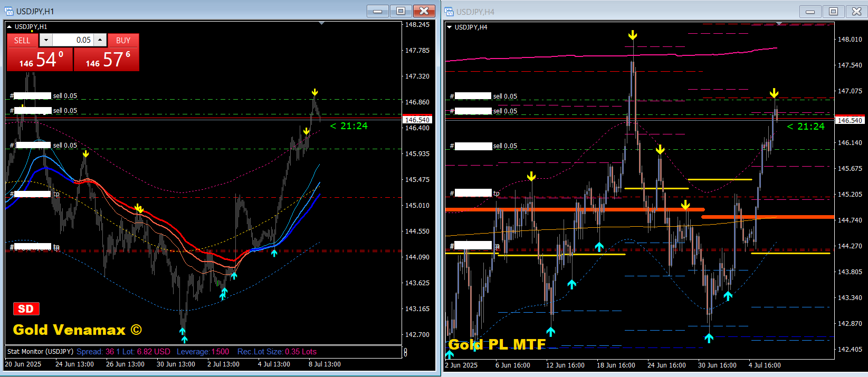The height and width of the screenshot is (377, 868).
Task: Click the BUY button in the one-click trading panel
Action: point(123,41)
